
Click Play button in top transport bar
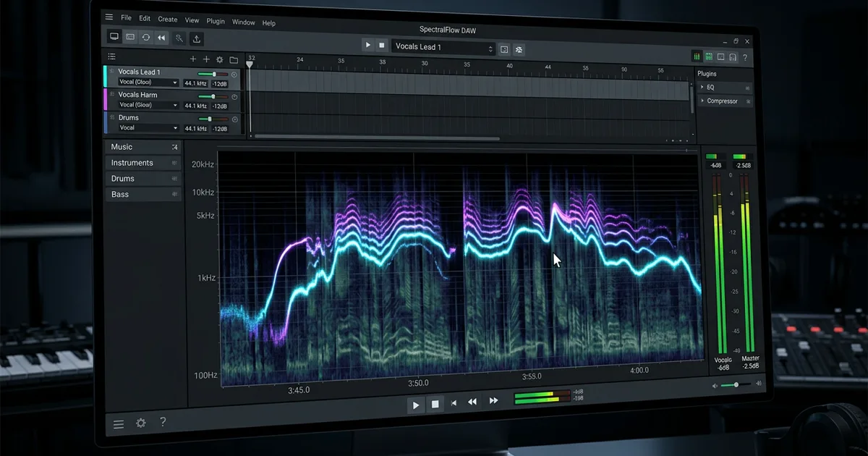368,45
